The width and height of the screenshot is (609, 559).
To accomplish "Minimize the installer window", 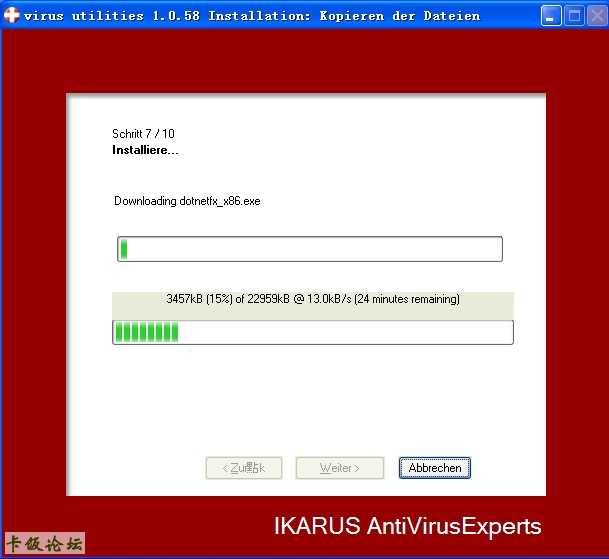I will click(x=551, y=16).
